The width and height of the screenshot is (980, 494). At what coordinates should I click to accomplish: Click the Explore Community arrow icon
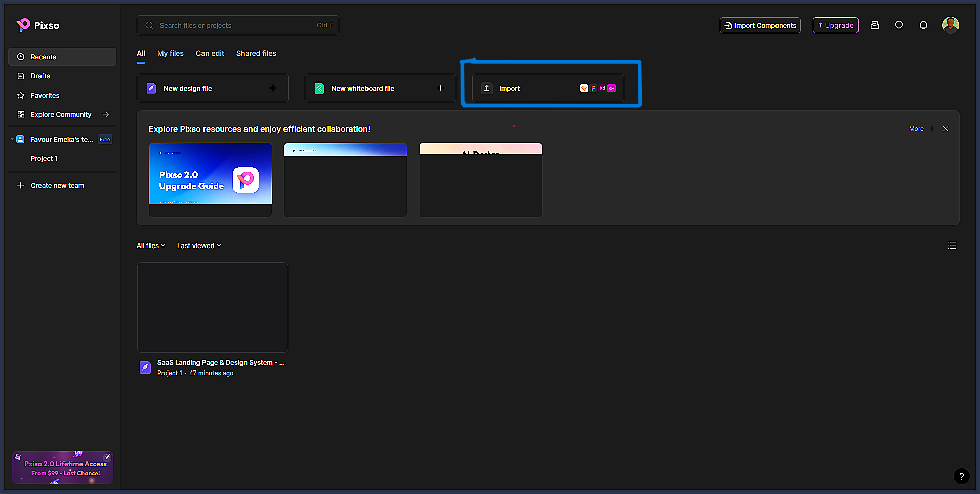[x=106, y=114]
